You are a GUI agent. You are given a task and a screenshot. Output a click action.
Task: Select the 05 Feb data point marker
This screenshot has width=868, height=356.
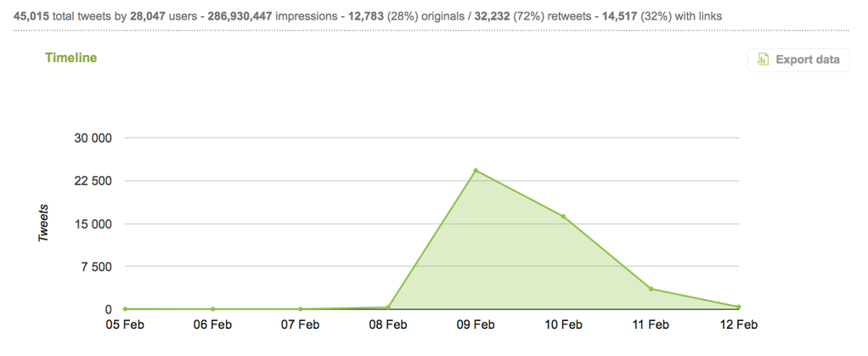pos(125,309)
